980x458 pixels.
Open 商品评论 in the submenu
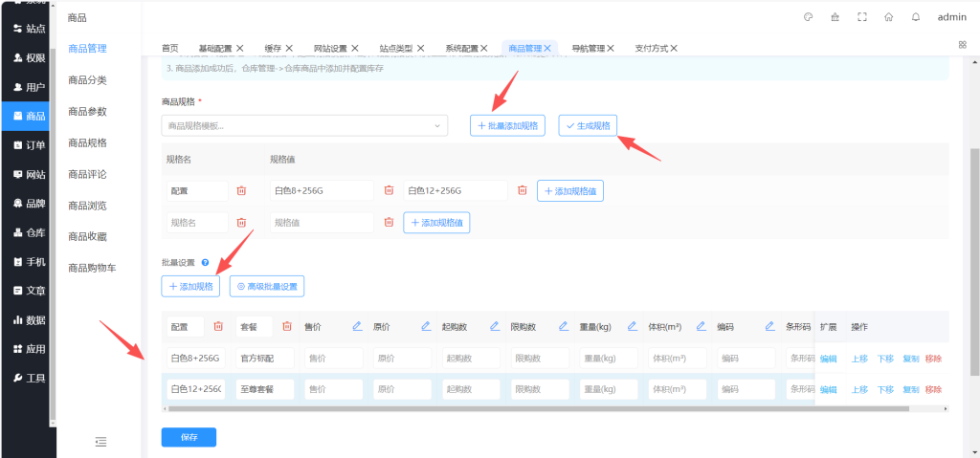(87, 174)
